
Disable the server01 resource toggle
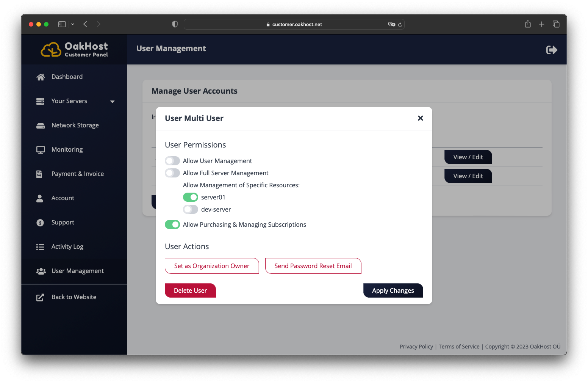(191, 197)
